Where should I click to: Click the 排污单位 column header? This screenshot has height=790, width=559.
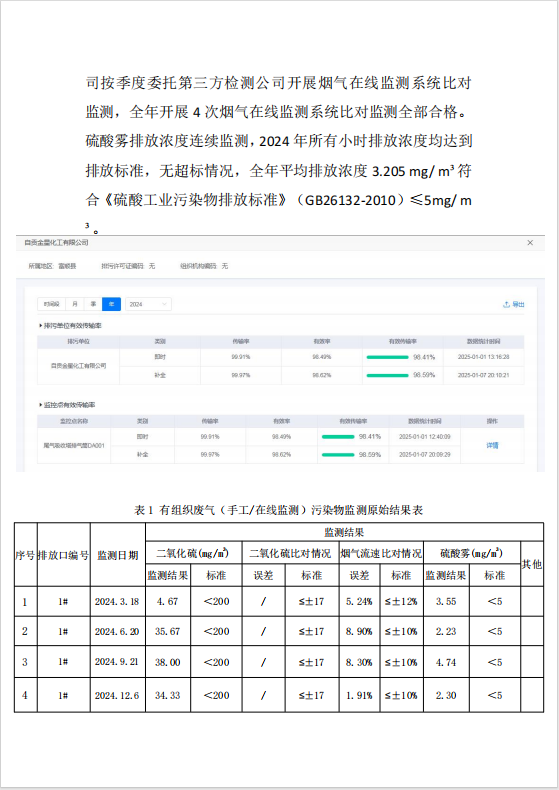pyautogui.click(x=79, y=342)
